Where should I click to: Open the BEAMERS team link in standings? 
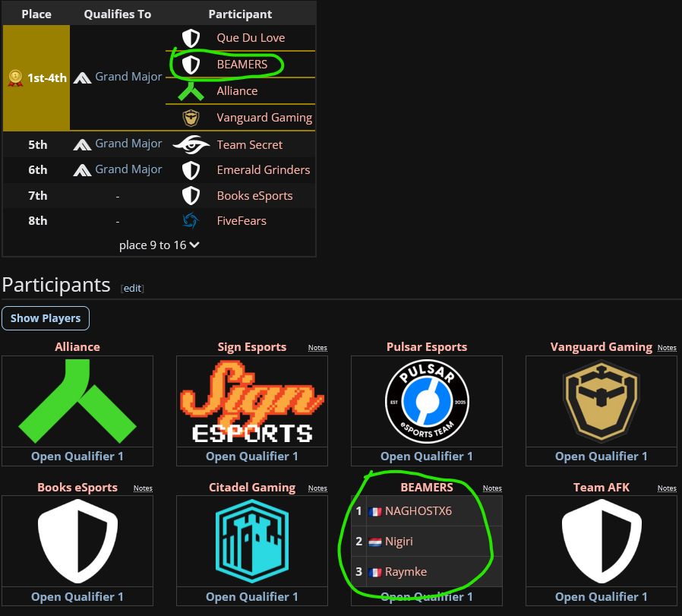tap(242, 65)
